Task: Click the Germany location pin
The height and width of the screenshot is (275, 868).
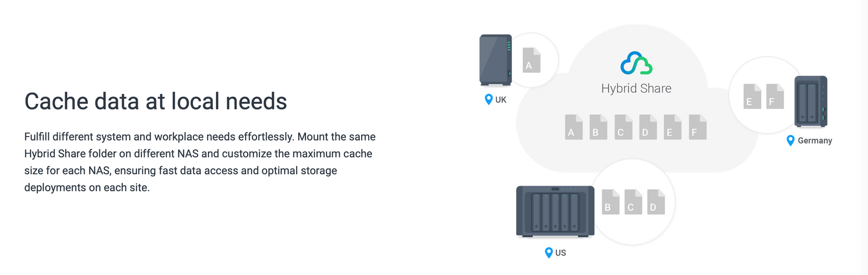Action: (791, 140)
